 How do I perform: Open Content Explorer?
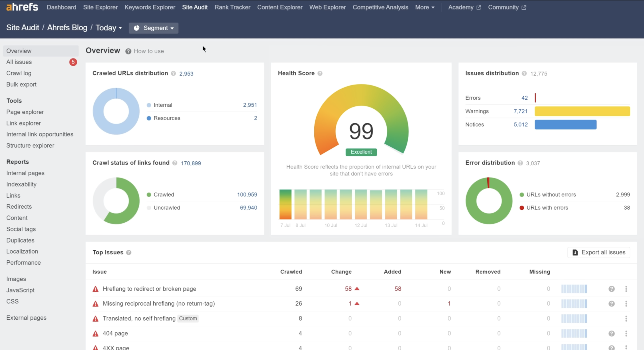click(x=280, y=7)
